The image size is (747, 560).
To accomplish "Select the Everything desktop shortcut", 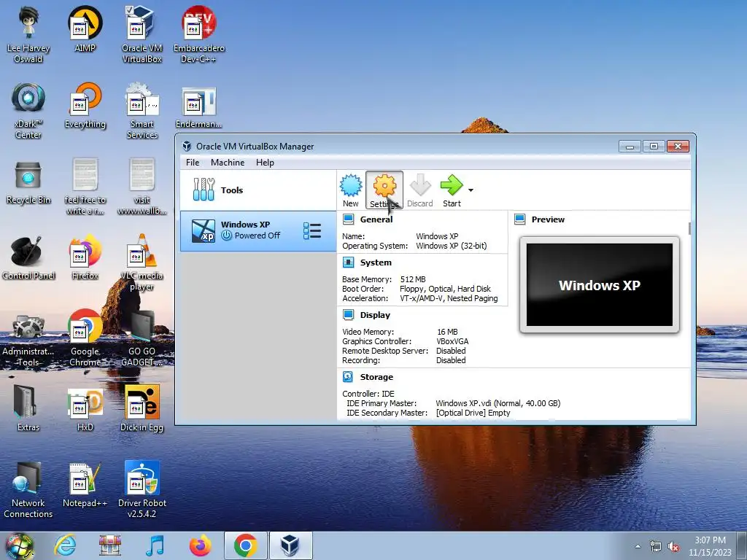I will [85, 106].
